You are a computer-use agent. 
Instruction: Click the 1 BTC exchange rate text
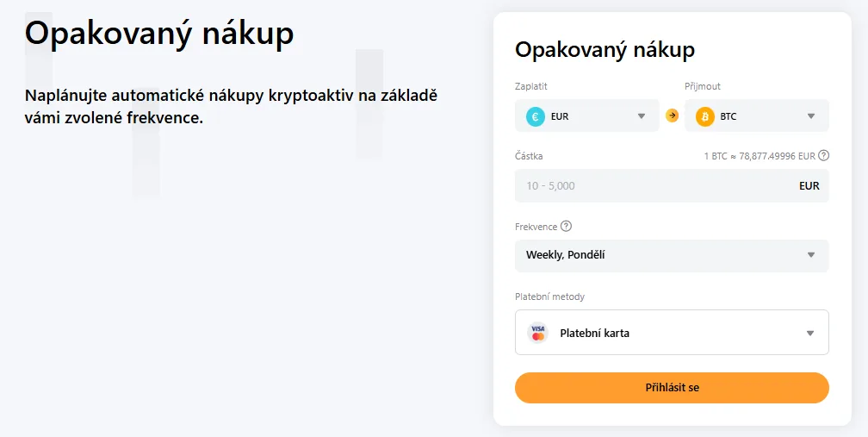coord(759,156)
